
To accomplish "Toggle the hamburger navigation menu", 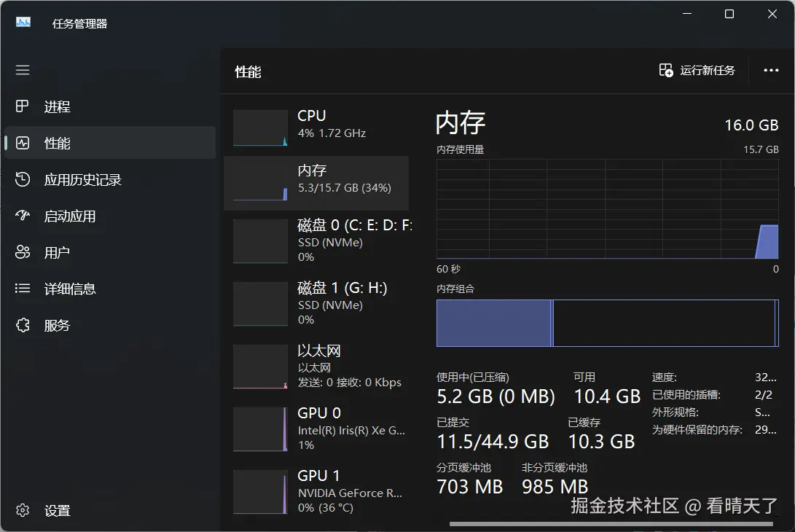I will tap(23, 70).
